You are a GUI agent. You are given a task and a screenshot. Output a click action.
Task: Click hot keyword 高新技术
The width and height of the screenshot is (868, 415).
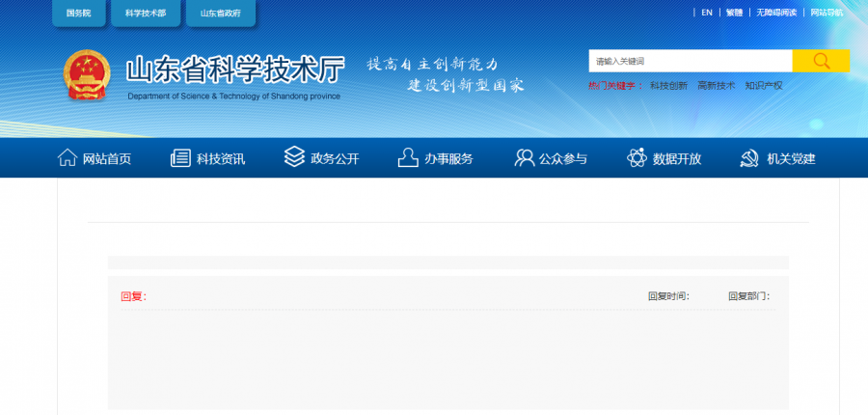717,86
